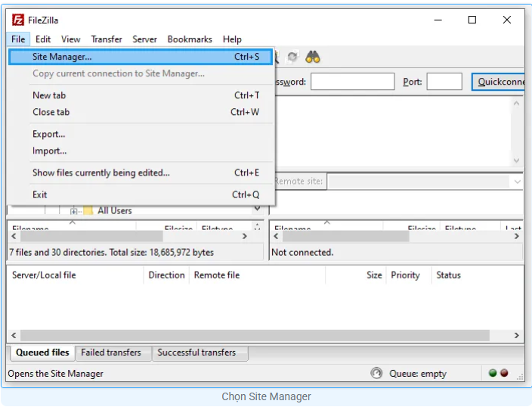
Task: Select Show files currently being edited...
Action: point(140,172)
